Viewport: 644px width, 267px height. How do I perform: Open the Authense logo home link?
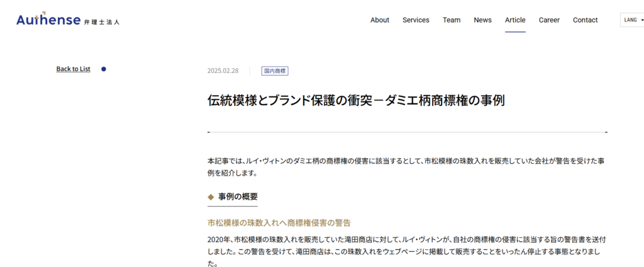(x=68, y=20)
